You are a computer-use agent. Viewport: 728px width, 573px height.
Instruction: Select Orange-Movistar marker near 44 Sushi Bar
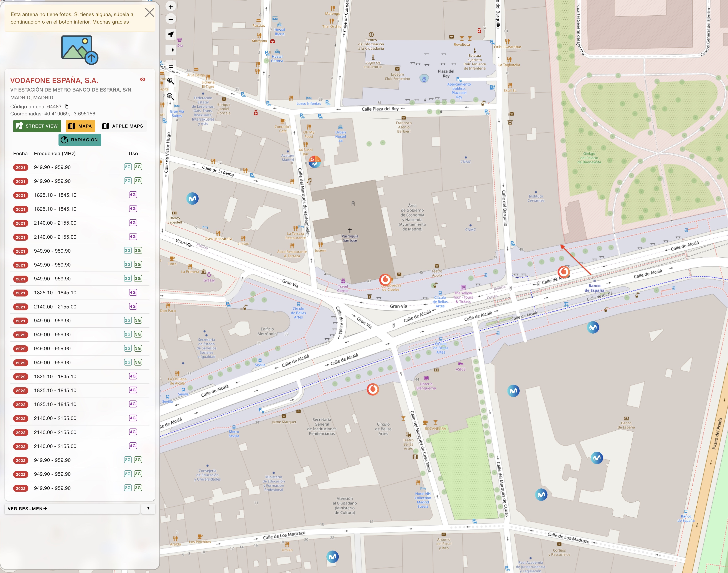click(x=315, y=162)
